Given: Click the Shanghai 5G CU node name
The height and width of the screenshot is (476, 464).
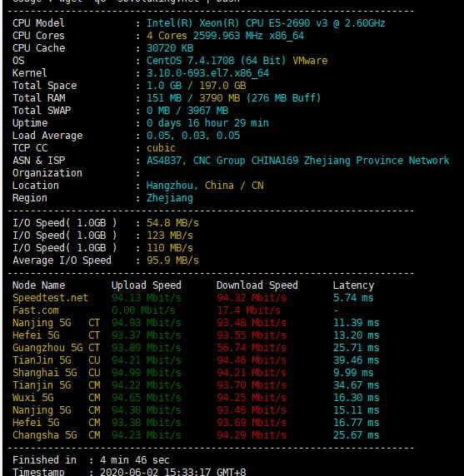Looking at the screenshot, I should (56, 373).
